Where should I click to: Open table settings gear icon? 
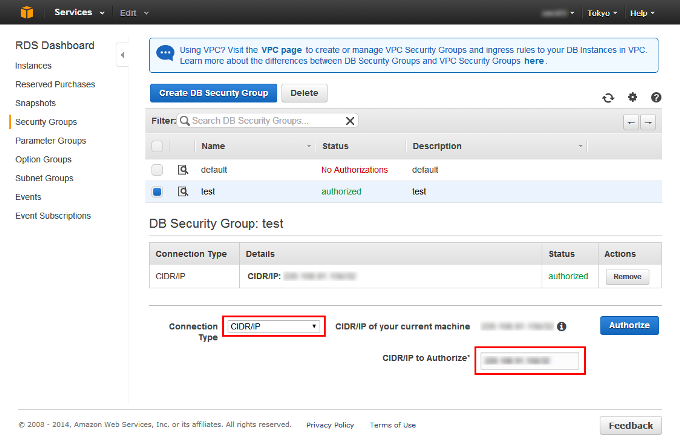632,97
